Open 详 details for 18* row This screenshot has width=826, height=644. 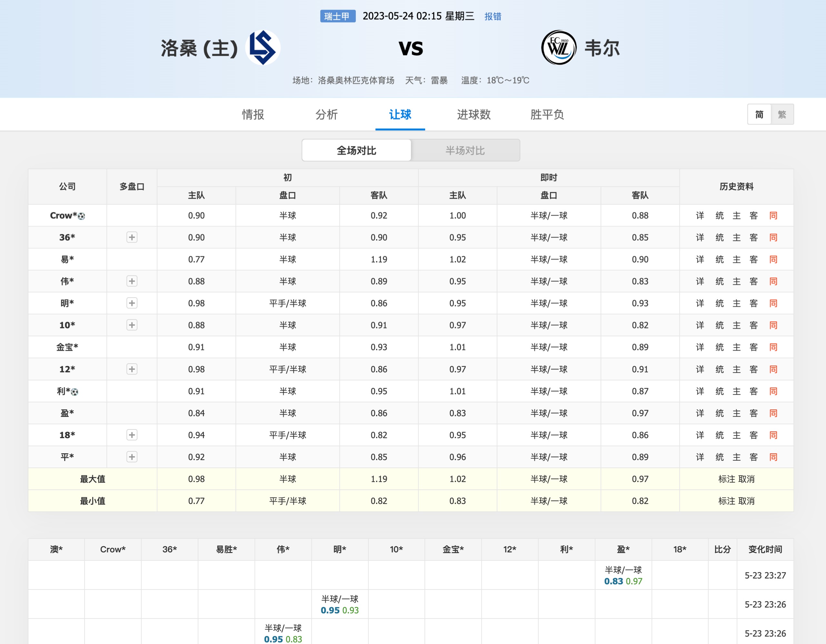tap(700, 435)
